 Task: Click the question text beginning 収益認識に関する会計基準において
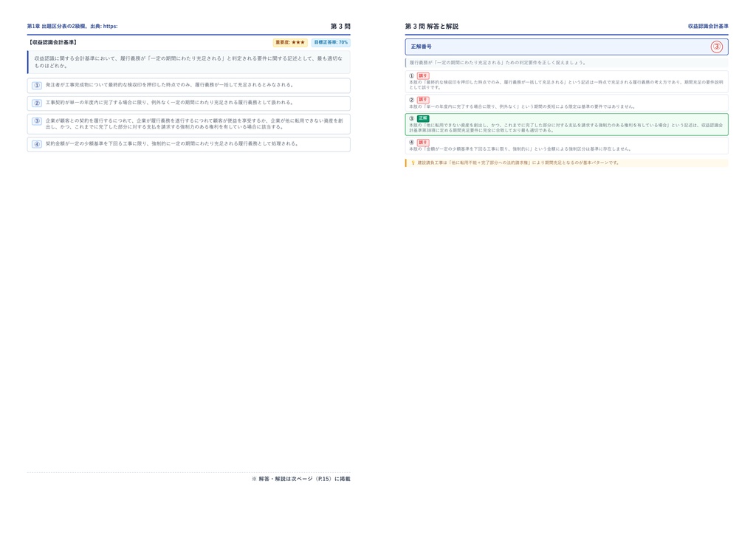[x=188, y=62]
